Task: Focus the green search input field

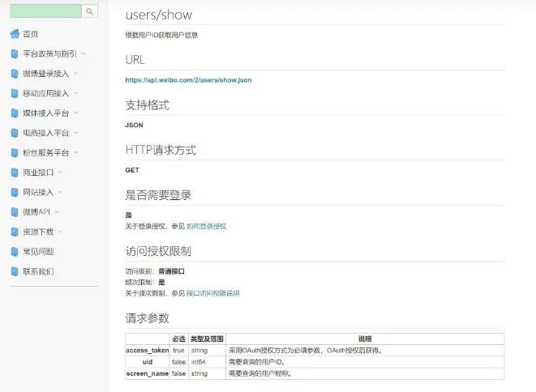Action: click(45, 11)
